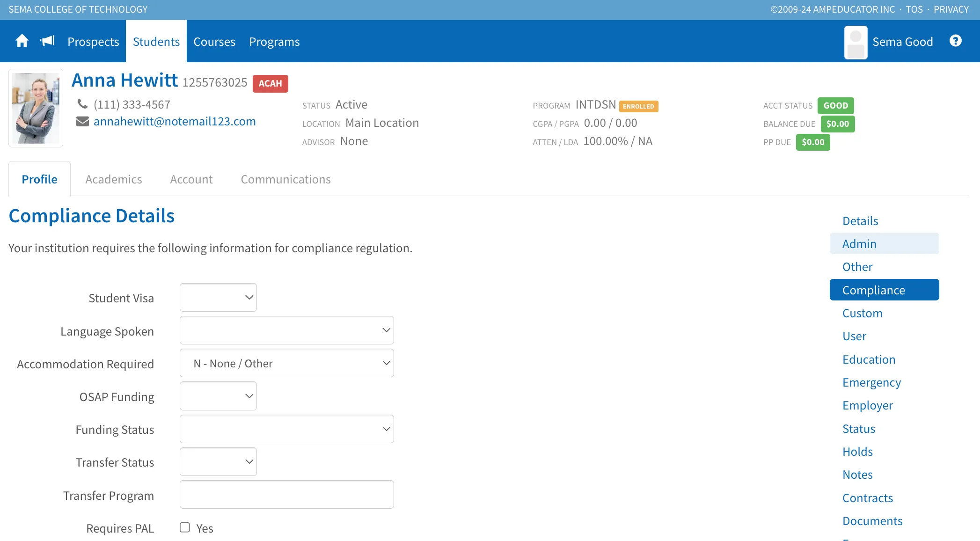Open the Transfer Status dropdown

pos(218,462)
